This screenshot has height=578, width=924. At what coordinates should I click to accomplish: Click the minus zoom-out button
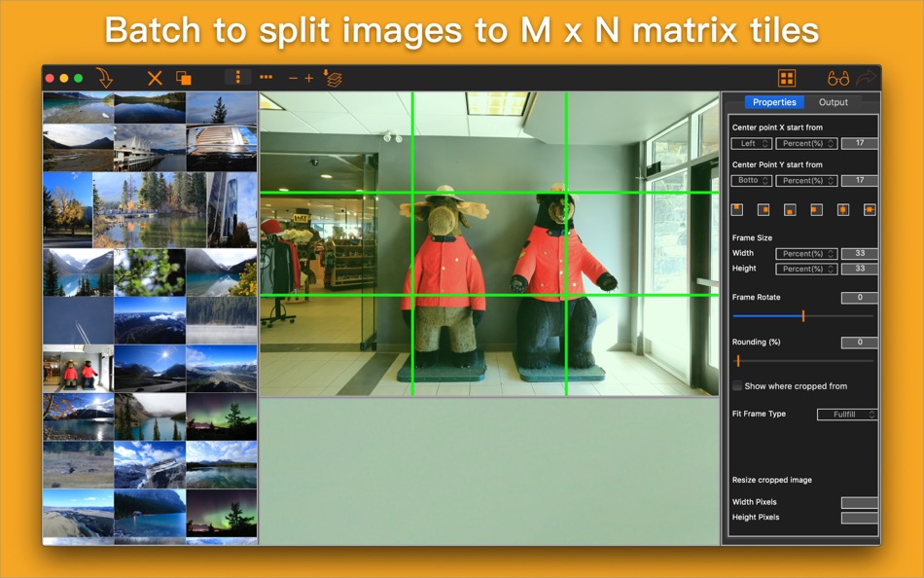pyautogui.click(x=293, y=78)
